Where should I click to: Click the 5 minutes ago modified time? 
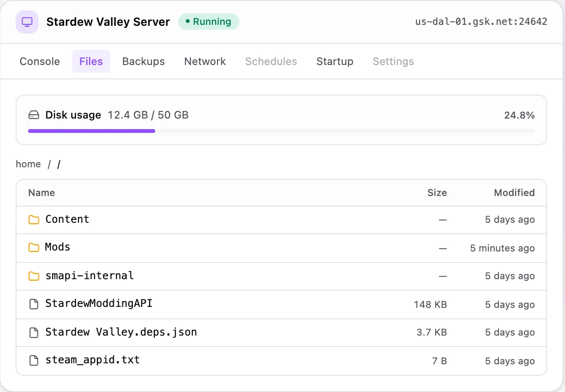502,248
